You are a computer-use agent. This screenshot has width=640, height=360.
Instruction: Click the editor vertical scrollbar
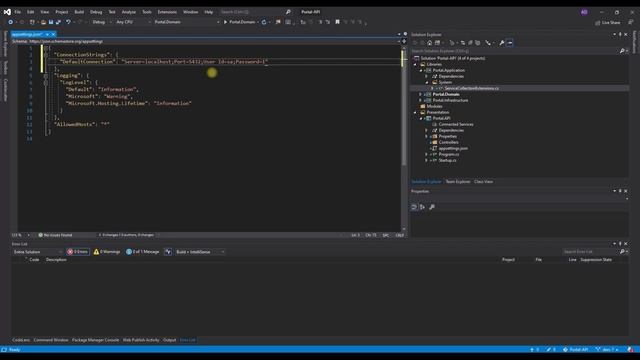click(x=404, y=137)
